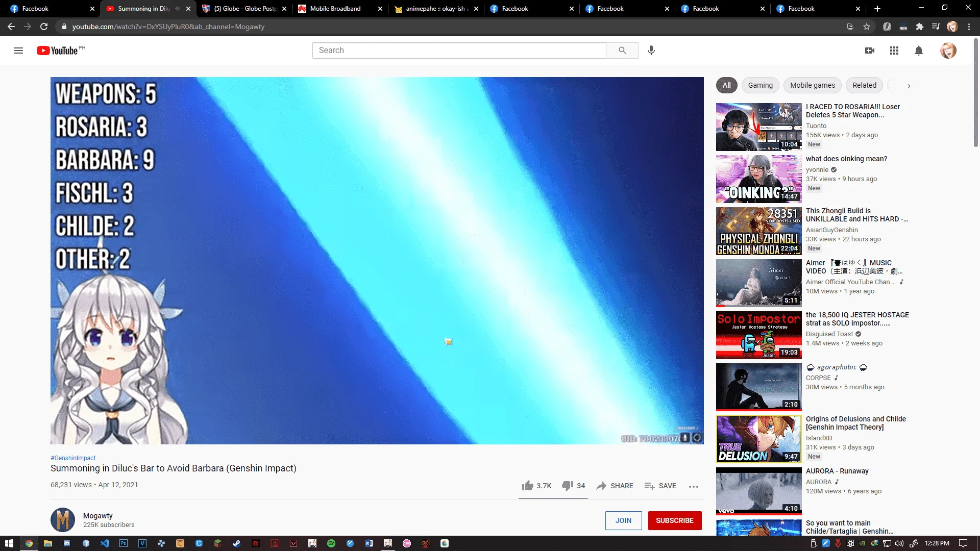Open the AURORA Runaway video title

coord(837,471)
